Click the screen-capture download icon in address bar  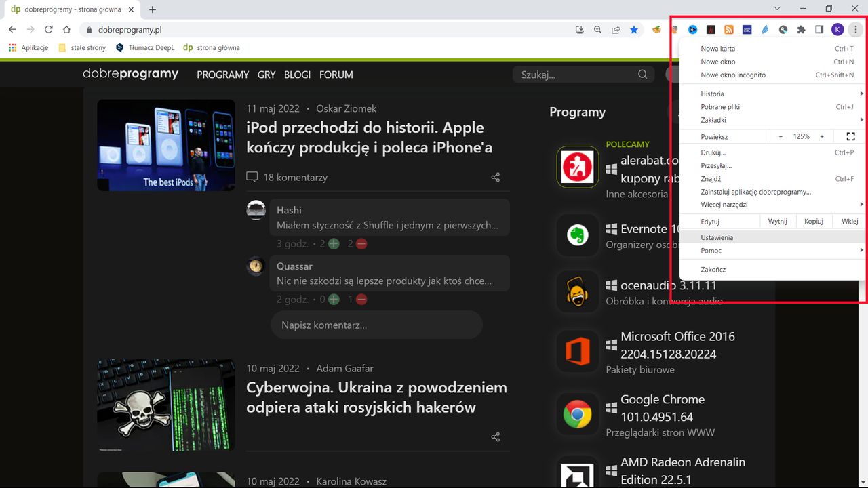coord(579,29)
